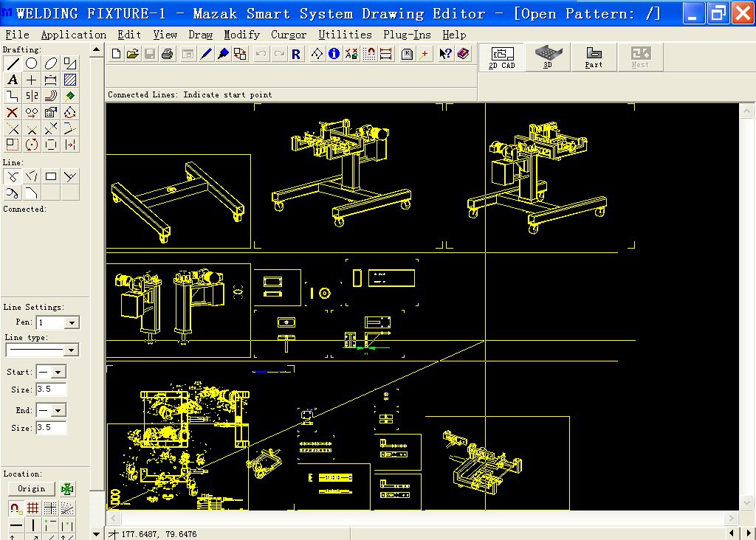This screenshot has width=756, height=540.
Task: Select the Dimension drafting tool
Action: (51, 80)
